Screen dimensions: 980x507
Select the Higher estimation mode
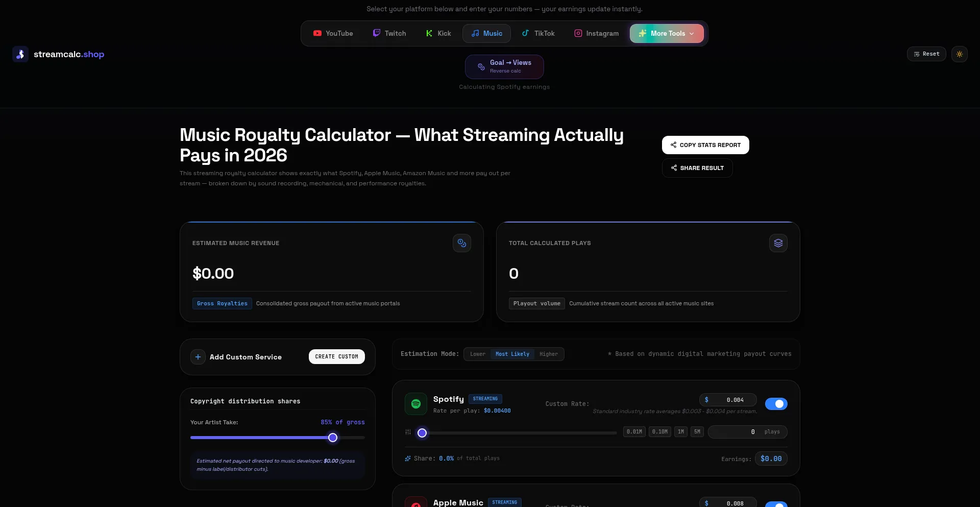click(549, 354)
